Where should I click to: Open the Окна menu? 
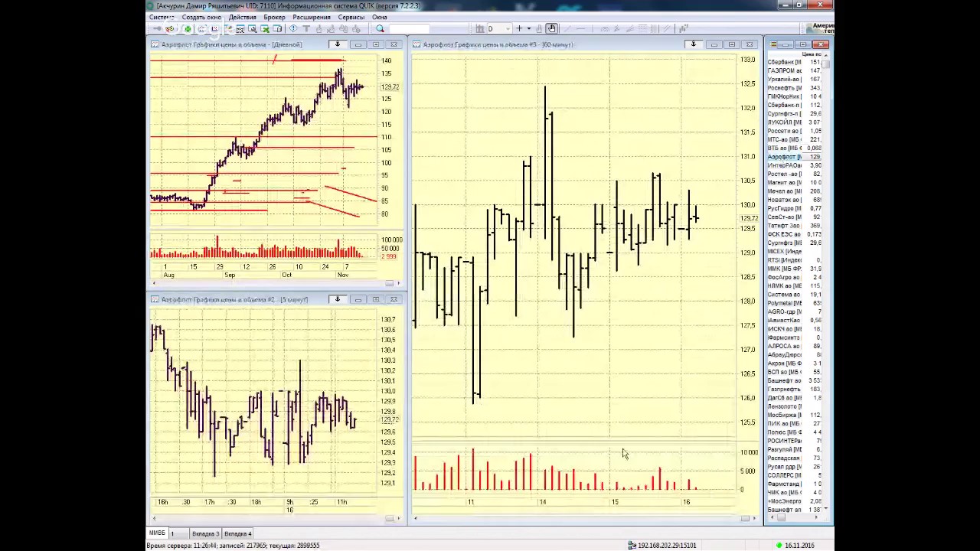(x=379, y=17)
